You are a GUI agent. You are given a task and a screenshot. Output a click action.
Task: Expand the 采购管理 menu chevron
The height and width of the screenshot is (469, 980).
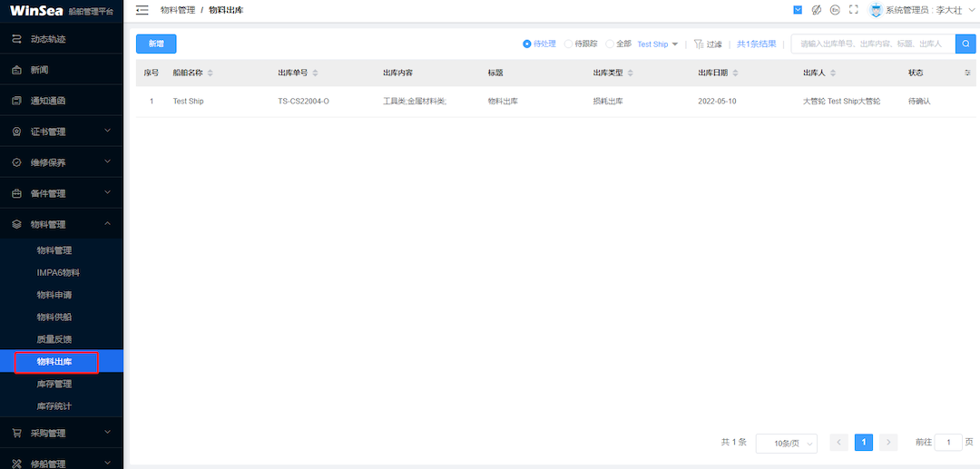tap(107, 432)
